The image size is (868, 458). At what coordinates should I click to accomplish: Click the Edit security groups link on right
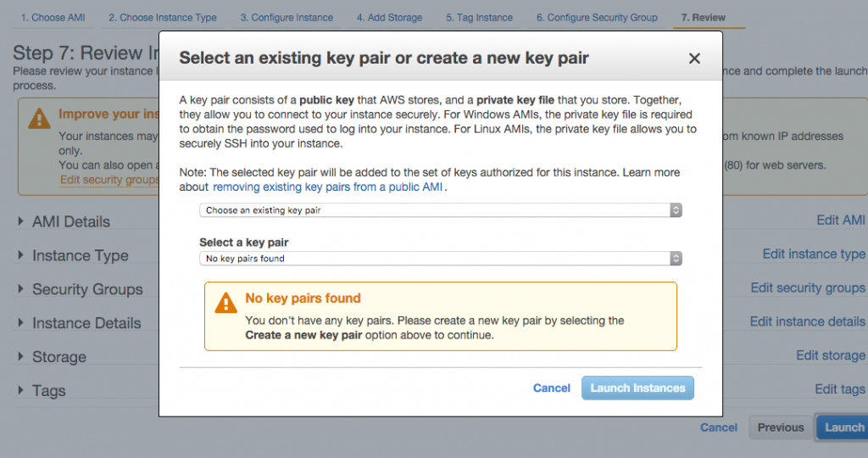[x=808, y=288]
